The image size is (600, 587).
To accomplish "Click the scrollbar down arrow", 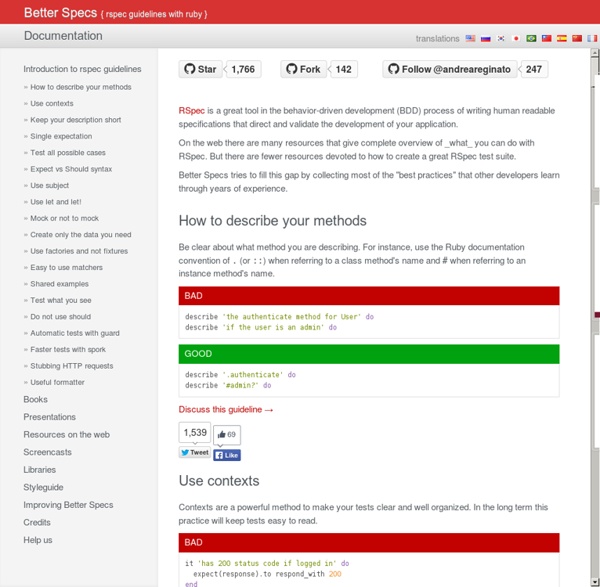I will (x=596, y=583).
